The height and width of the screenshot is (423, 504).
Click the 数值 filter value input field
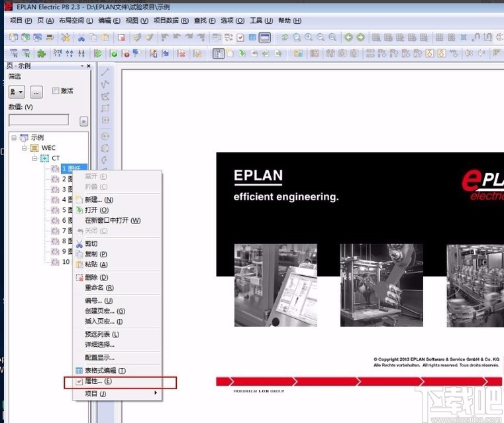click(38, 120)
